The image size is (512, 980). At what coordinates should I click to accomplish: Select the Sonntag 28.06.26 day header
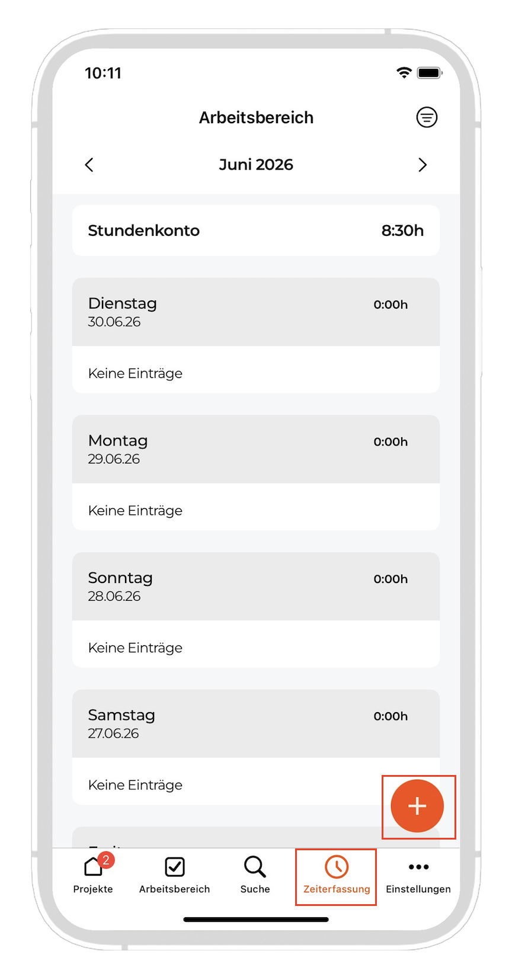point(256,587)
